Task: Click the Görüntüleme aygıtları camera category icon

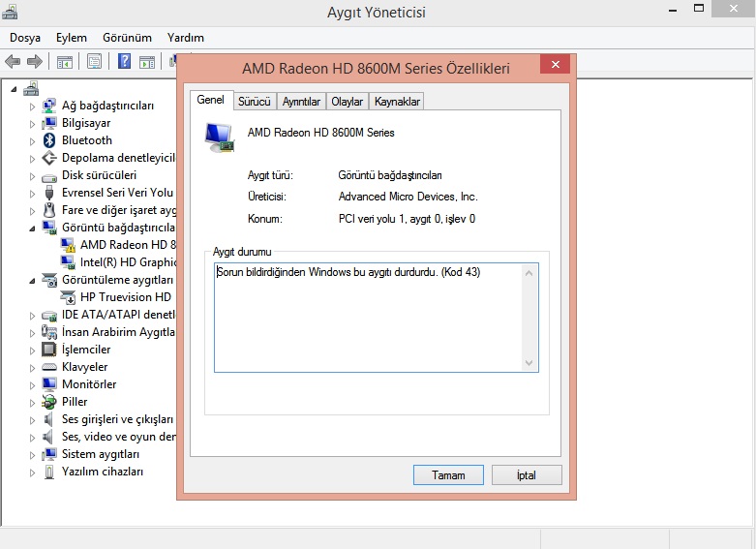Action: tap(49, 280)
